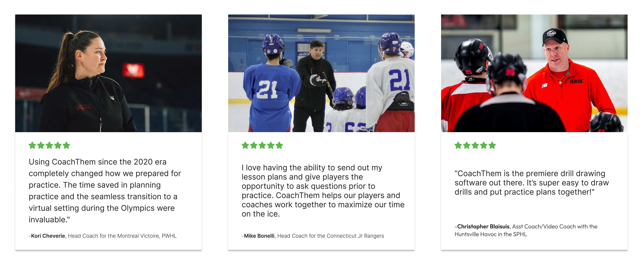
Task: Click the first star in Mike Bonelli's rating
Action: [x=245, y=145]
